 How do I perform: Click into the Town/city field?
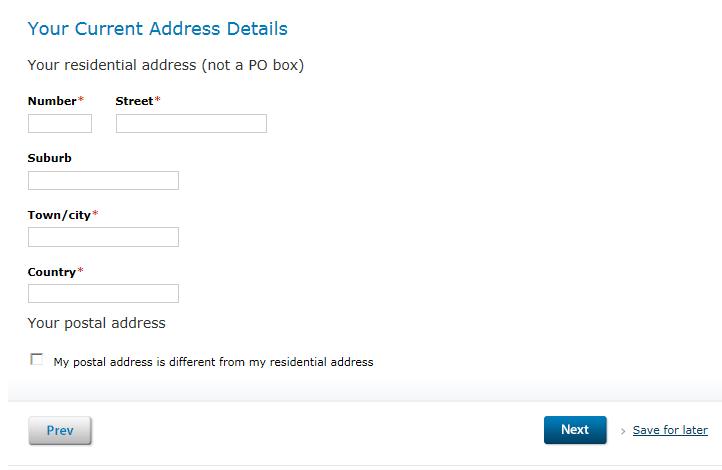[x=103, y=237]
